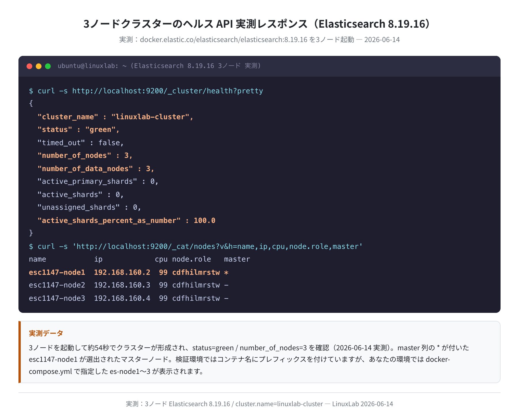519x420 pixels.
Task: Click the esc1147-node3 node name
Action: (57, 298)
